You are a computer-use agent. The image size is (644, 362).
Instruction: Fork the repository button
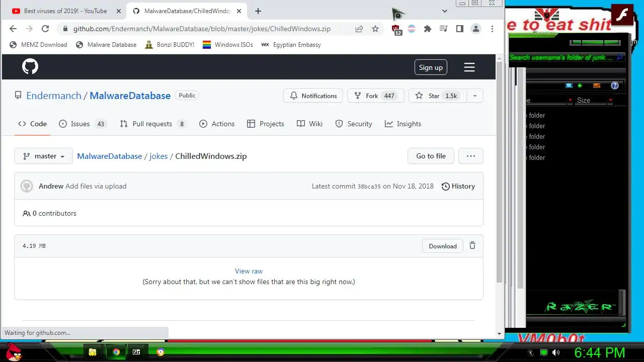[376, 96]
